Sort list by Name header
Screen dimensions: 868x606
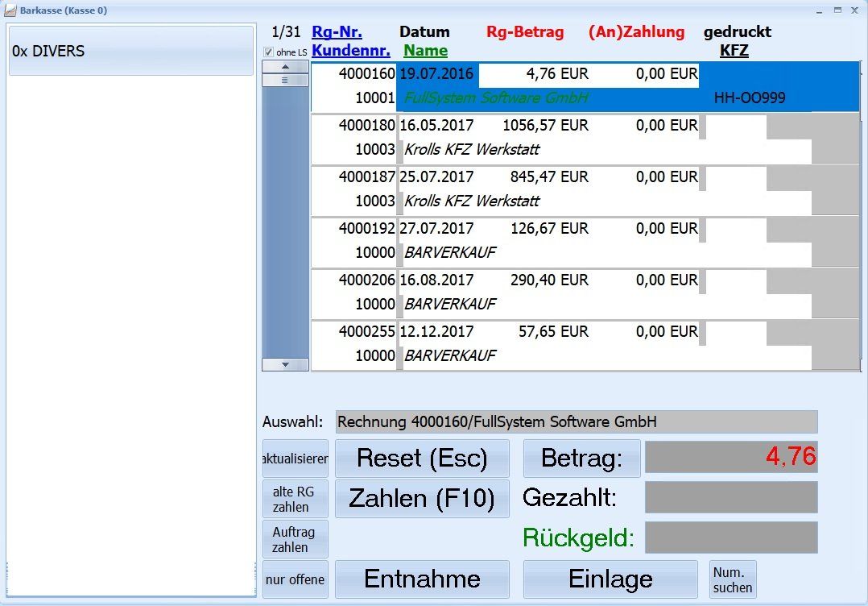(x=425, y=51)
